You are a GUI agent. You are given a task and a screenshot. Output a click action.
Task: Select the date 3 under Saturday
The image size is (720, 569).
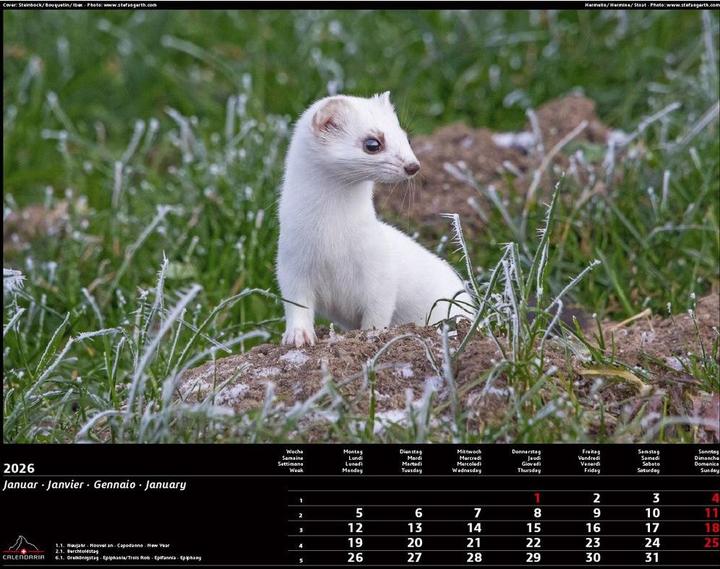(656, 498)
